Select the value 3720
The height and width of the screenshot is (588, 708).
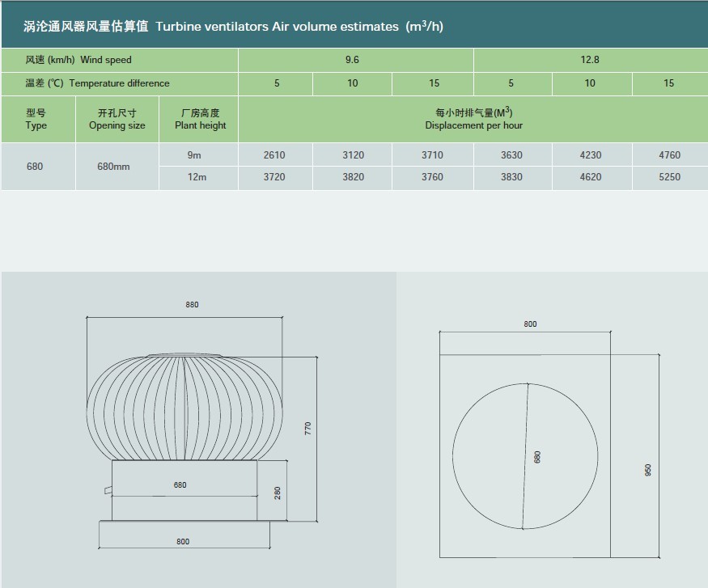point(274,177)
